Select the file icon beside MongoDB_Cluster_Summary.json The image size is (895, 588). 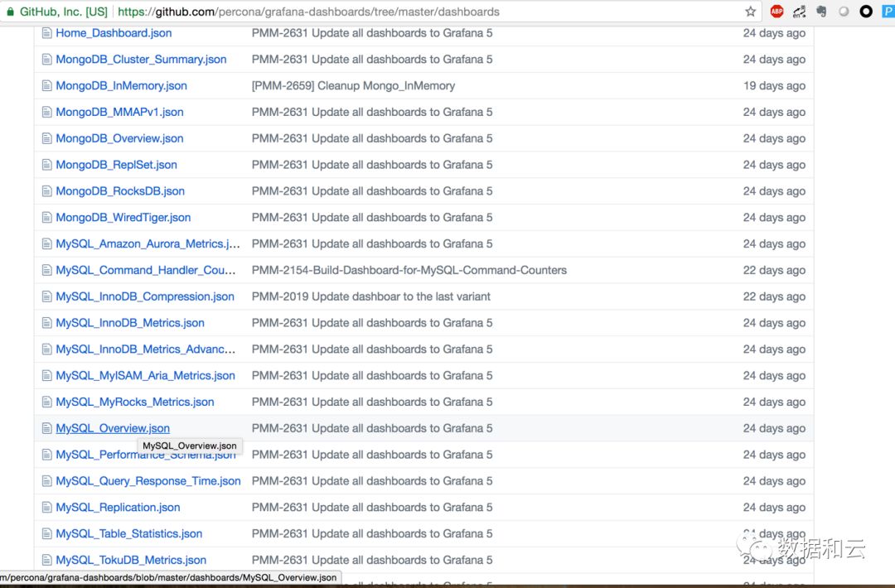pos(46,60)
